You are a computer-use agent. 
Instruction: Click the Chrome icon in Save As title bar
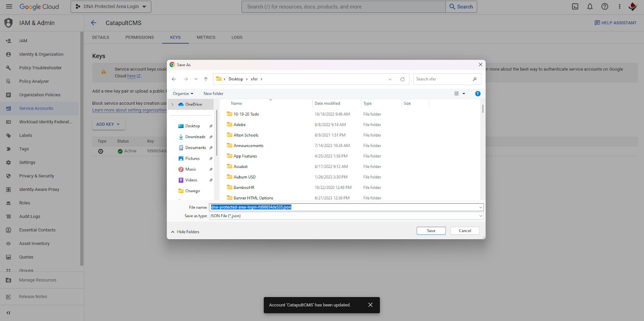click(172, 64)
